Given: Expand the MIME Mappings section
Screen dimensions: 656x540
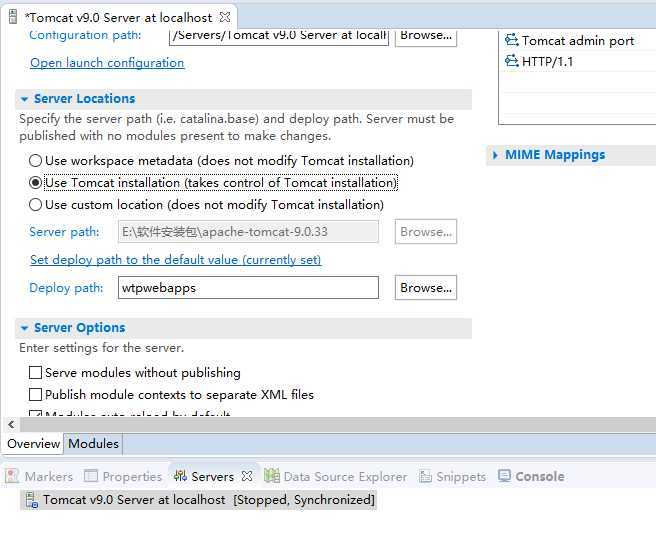Looking at the screenshot, I should tap(495, 155).
